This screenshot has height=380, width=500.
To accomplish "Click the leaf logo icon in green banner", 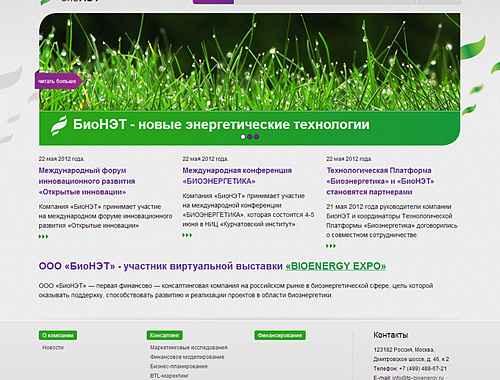I will click(x=59, y=126).
